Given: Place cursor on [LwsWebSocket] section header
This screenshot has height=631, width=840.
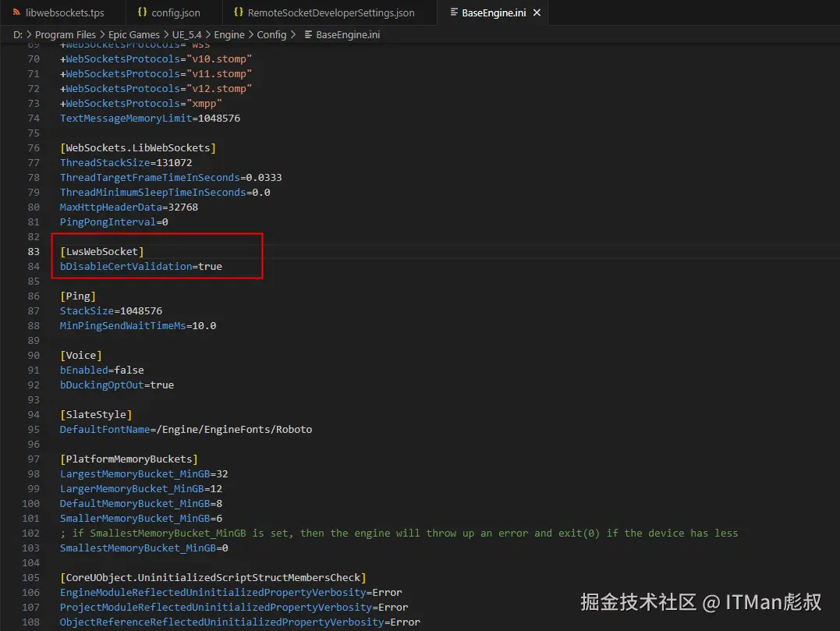Looking at the screenshot, I should click(x=102, y=251).
